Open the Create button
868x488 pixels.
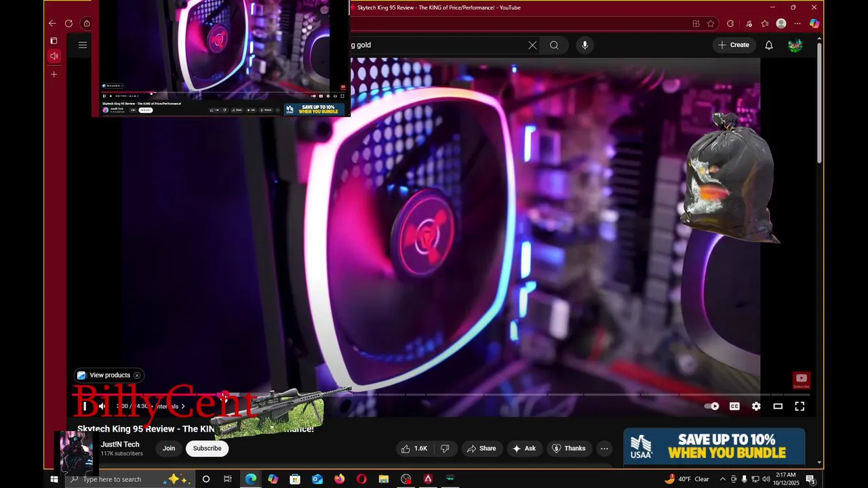click(x=734, y=45)
